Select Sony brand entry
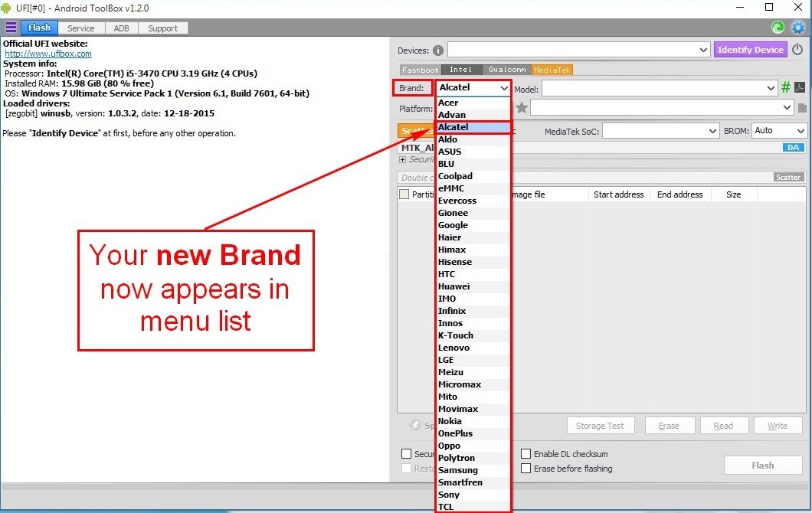 (x=473, y=495)
